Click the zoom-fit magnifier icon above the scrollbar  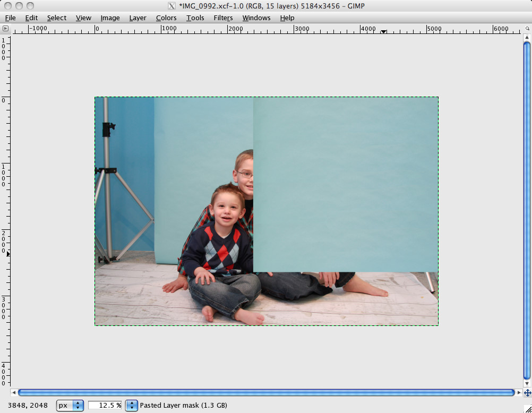527,29
